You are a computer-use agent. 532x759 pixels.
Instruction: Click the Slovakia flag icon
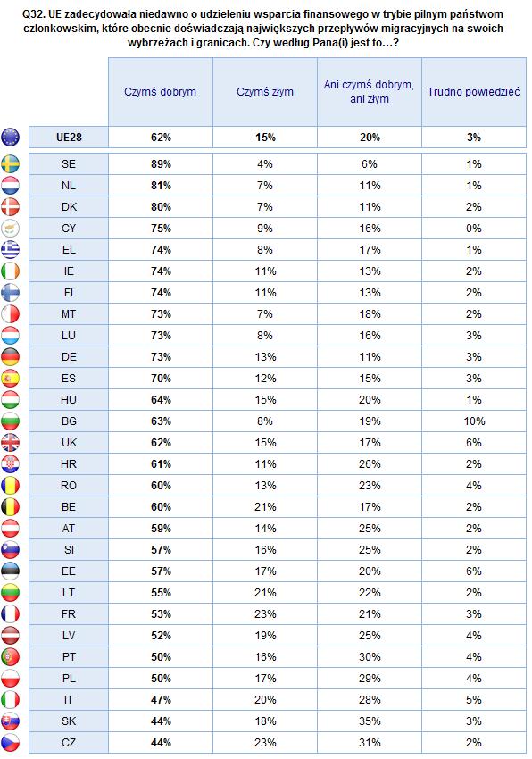pos(10,721)
